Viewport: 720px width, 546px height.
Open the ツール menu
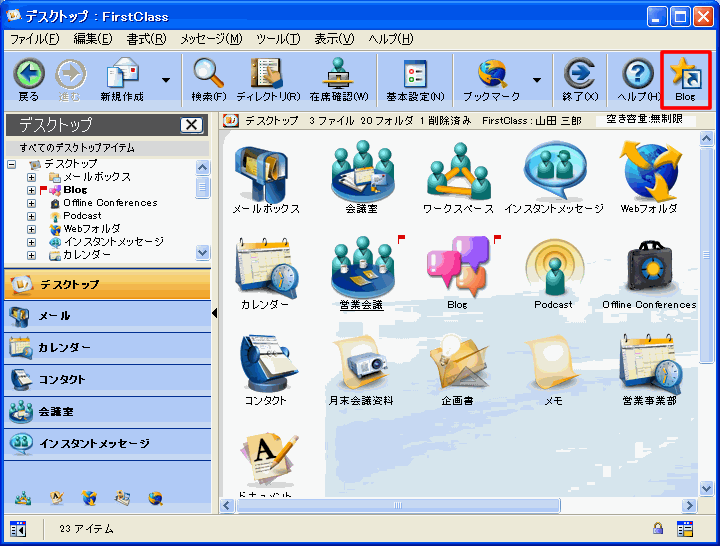coord(277,39)
